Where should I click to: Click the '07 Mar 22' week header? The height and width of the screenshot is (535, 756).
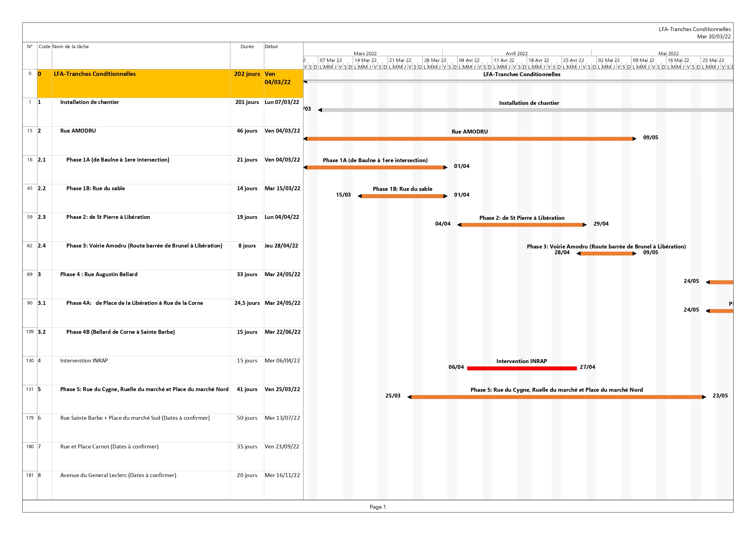(x=331, y=60)
